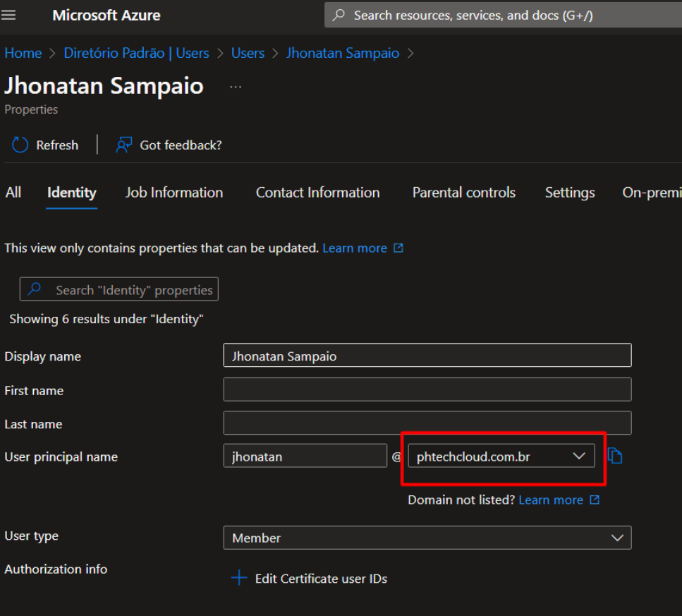Click the Microsoft Azure logo text
This screenshot has width=682, height=616.
pos(106,16)
